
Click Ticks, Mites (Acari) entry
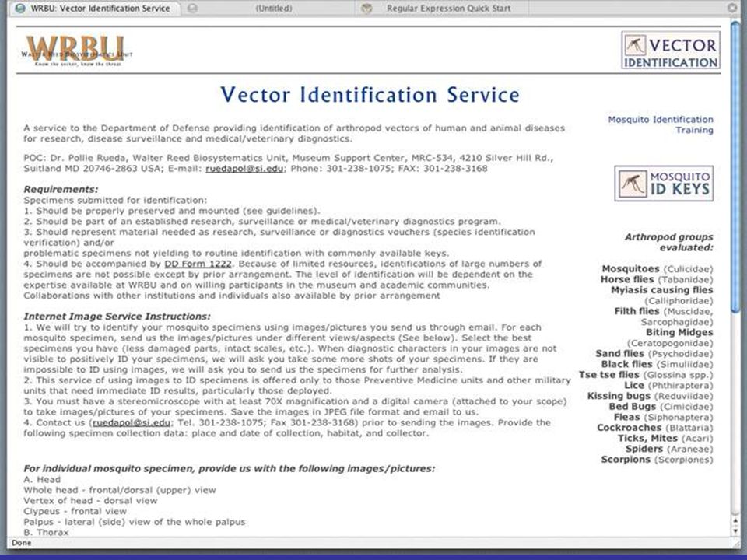click(665, 438)
